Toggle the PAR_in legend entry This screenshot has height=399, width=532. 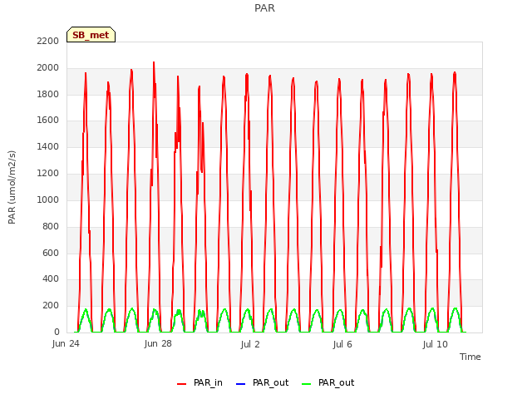point(199,382)
